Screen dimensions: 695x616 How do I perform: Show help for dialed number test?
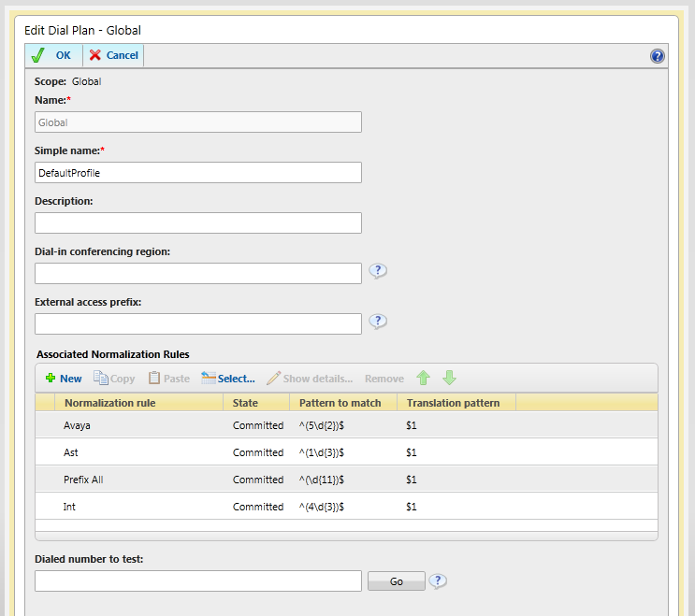[x=438, y=581]
